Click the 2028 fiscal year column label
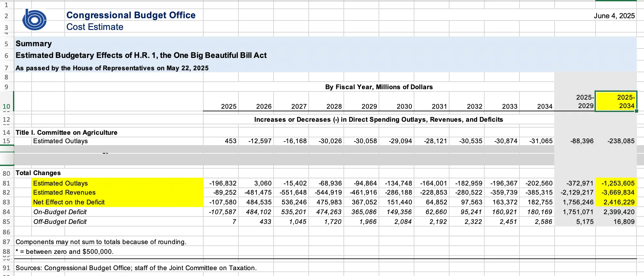This screenshot has height=276, width=644. tap(334, 106)
